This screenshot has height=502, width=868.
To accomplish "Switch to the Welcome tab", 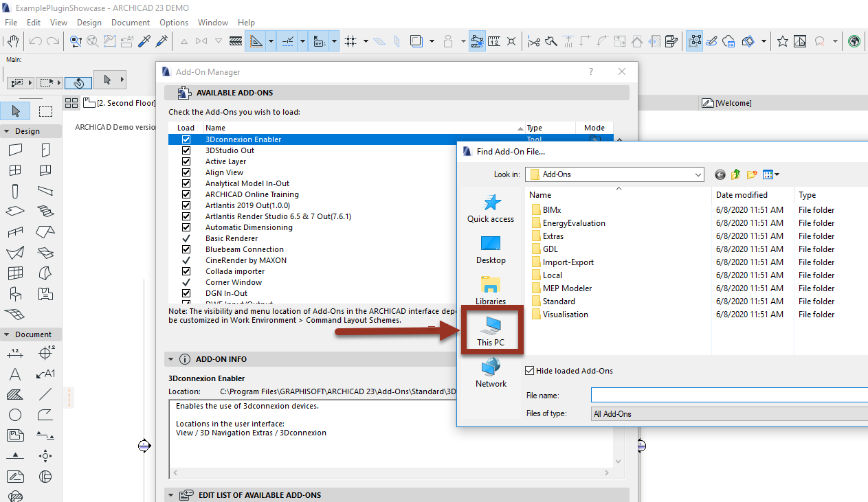I will pyautogui.click(x=727, y=103).
